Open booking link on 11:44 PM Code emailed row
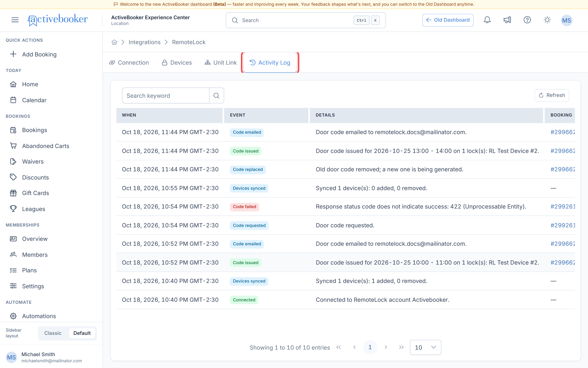 562,132
